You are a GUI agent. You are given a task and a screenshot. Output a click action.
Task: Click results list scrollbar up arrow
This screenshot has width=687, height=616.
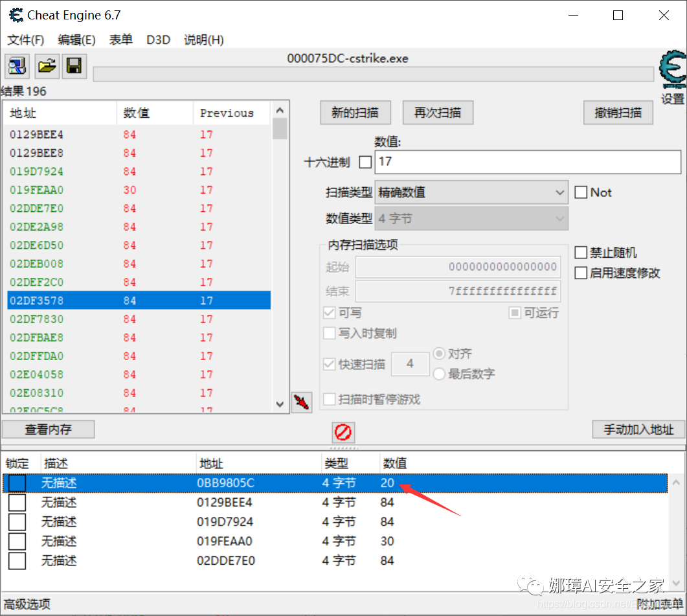280,110
